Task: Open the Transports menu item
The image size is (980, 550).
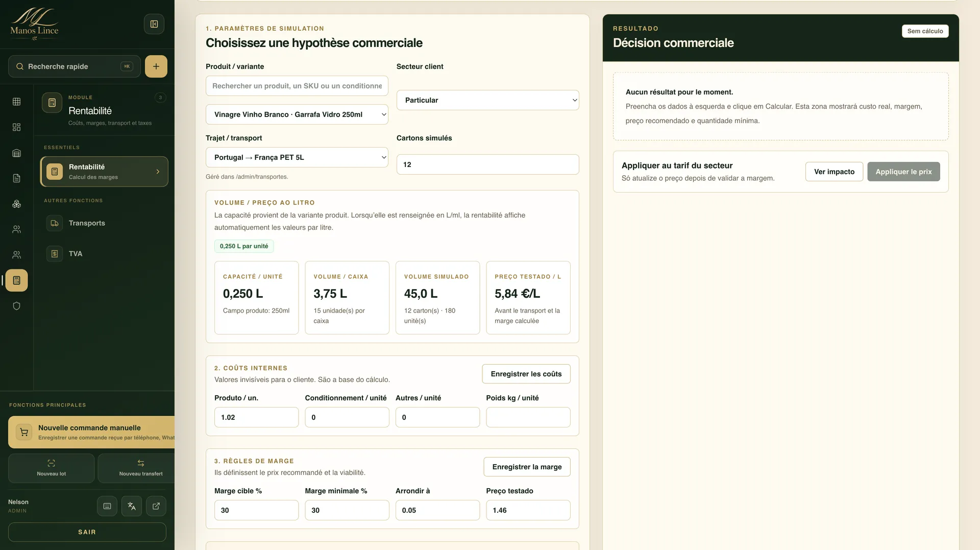Action: coord(104,223)
